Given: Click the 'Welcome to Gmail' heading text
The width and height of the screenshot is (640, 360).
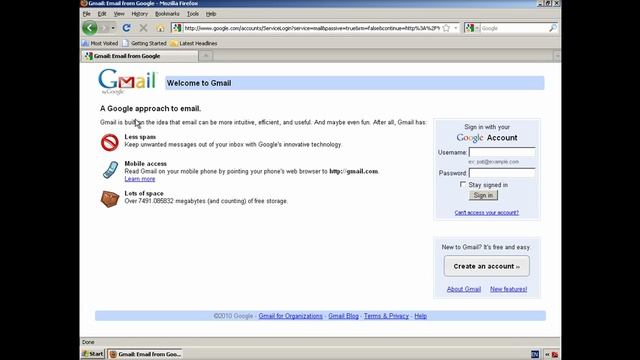Looking at the screenshot, I should [x=199, y=83].
